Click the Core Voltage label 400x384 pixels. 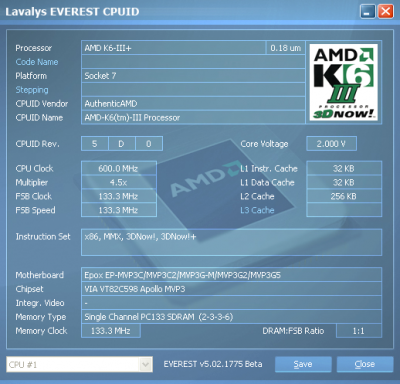[x=264, y=144]
